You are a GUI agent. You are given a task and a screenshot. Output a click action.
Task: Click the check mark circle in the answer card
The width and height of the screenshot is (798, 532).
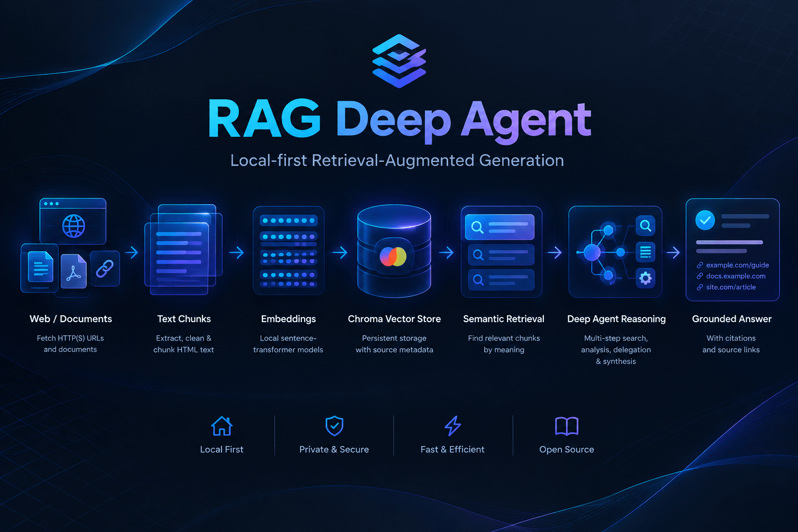705,220
